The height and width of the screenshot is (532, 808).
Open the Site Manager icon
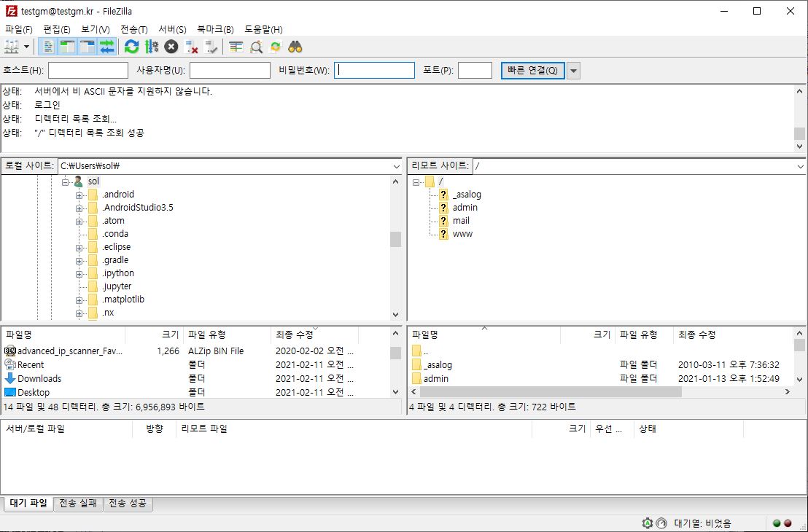point(12,47)
